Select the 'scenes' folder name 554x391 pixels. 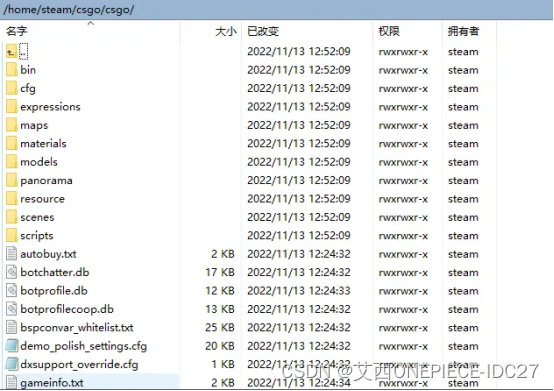click(x=37, y=217)
